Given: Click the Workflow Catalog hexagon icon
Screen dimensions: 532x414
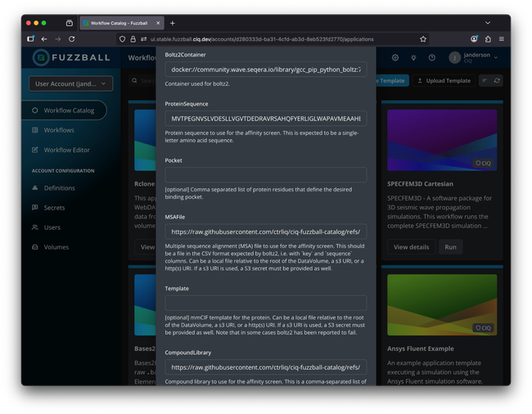Looking at the screenshot, I should click(34, 110).
